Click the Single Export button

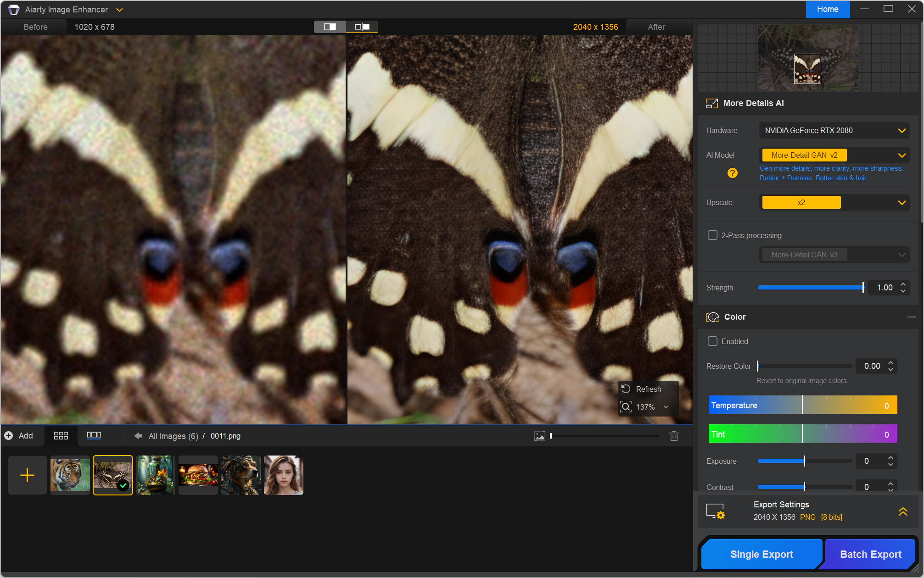click(762, 554)
